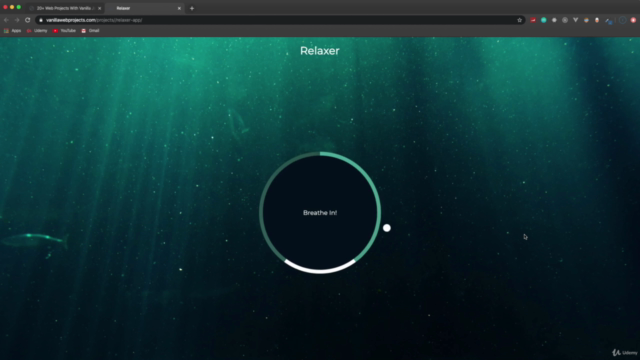Close the Relaxer tab

179,8
